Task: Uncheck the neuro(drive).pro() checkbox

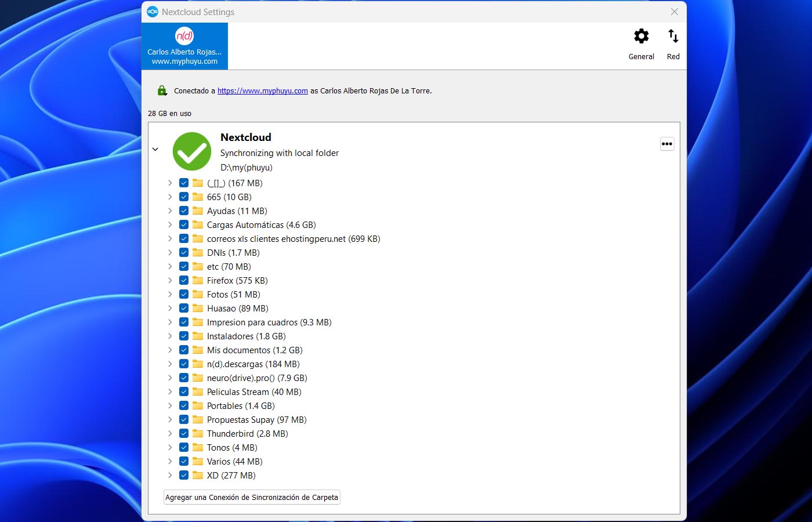Action: point(184,378)
